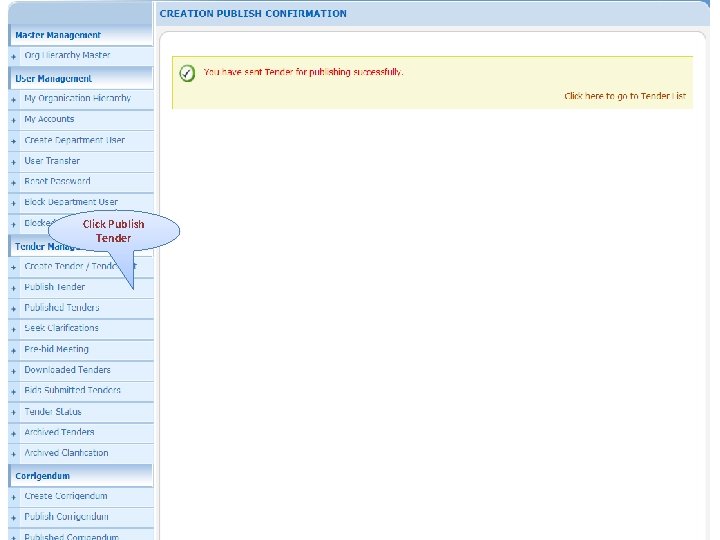
Task: Click plus icon beside Seek Clarifications
Action: [x=14, y=330]
